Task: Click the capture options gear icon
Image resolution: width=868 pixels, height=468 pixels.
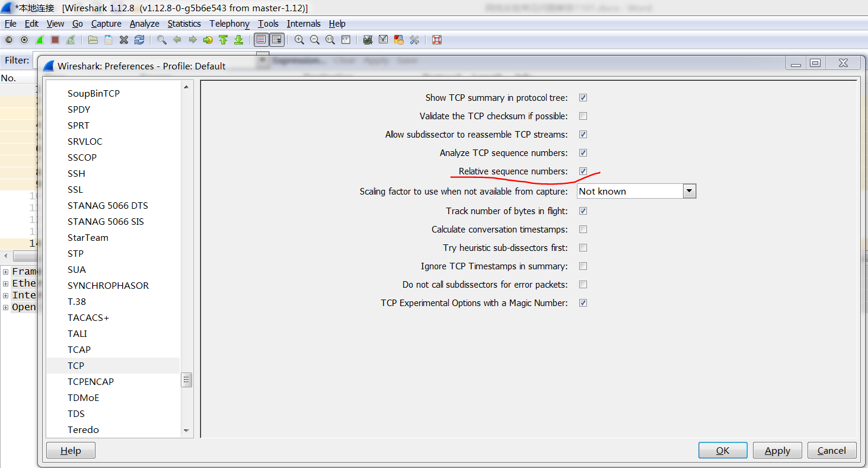Action: pos(24,40)
